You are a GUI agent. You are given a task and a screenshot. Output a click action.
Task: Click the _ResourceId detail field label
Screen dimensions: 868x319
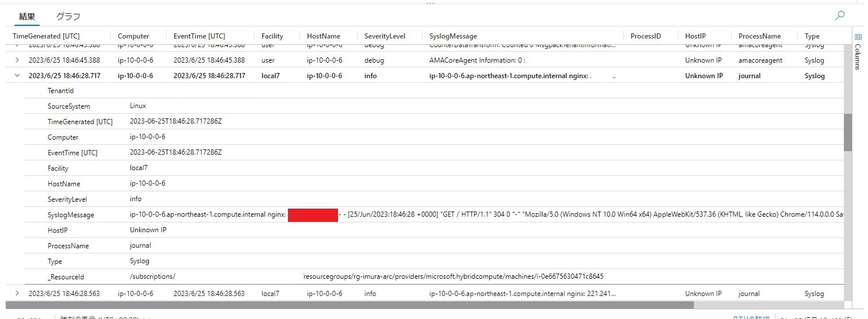tap(66, 276)
